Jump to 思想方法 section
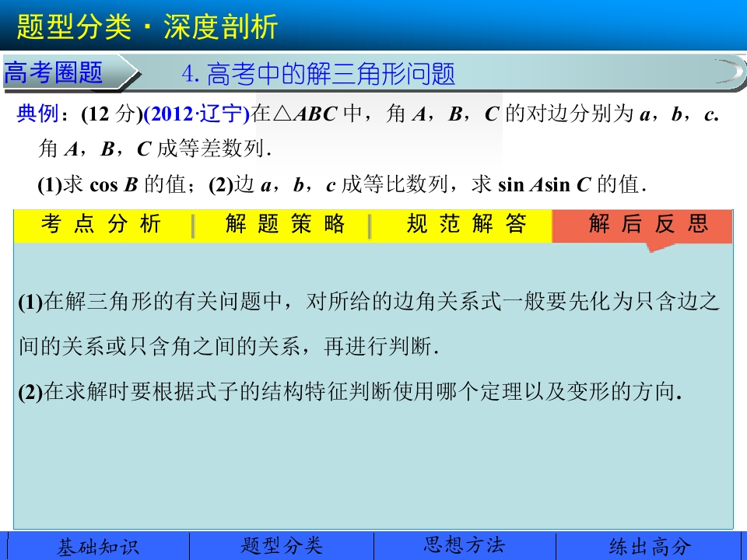The image size is (747, 560). coord(465,547)
